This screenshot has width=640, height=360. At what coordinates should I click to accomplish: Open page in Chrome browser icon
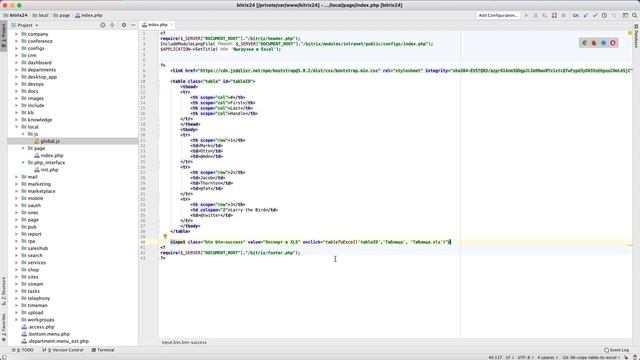click(x=585, y=43)
